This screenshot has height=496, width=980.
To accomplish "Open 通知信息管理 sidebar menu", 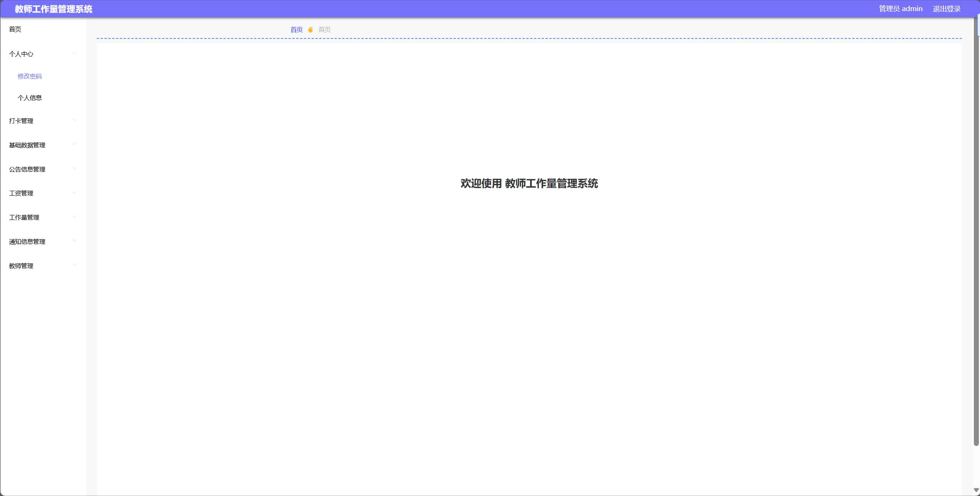I will [x=27, y=241].
